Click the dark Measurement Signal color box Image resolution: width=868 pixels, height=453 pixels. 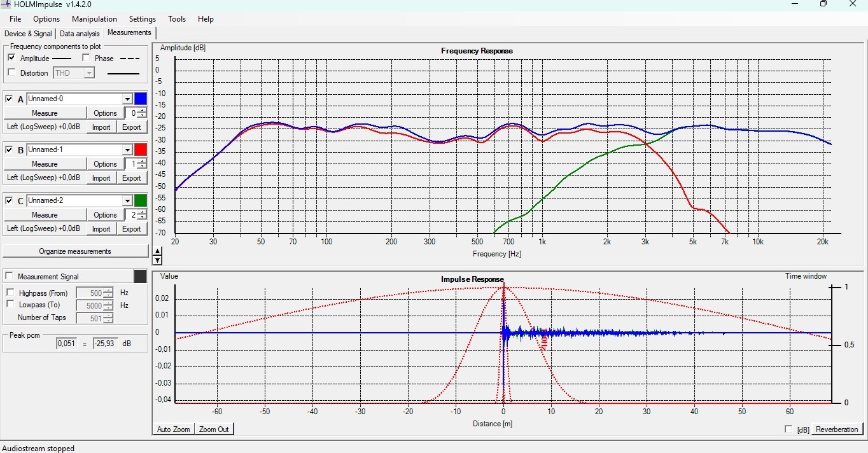coord(141,276)
